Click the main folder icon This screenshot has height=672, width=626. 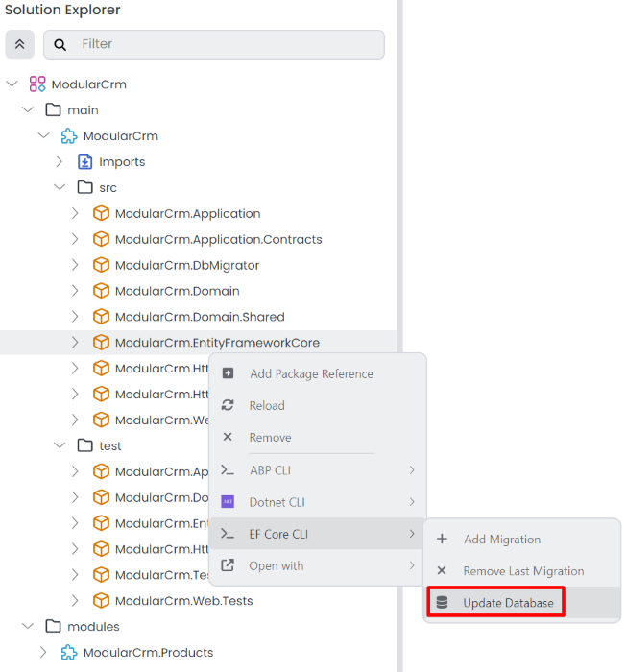(53, 109)
